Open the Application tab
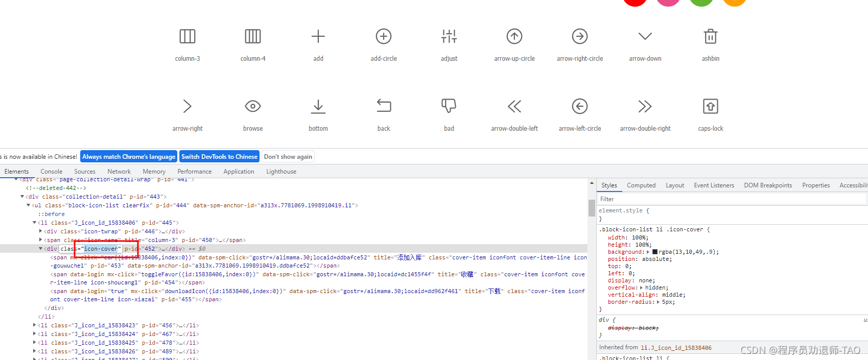This screenshot has width=868, height=360. pos(239,172)
